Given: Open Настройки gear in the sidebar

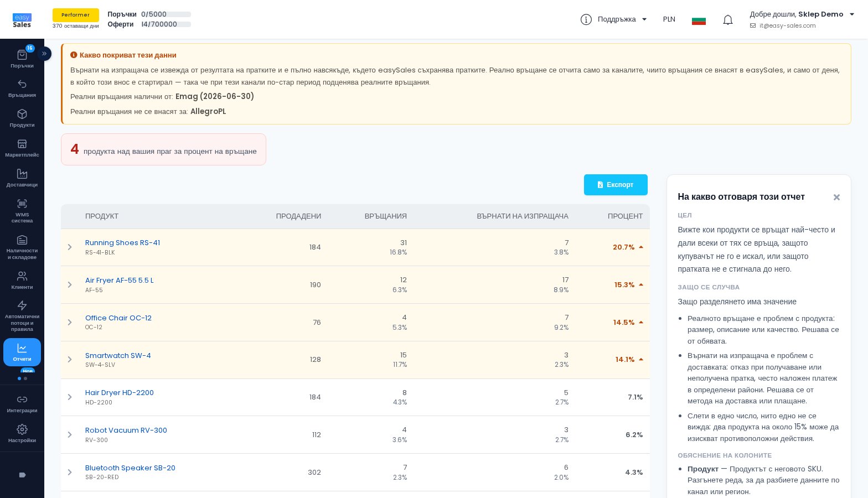Looking at the screenshot, I should (22, 434).
